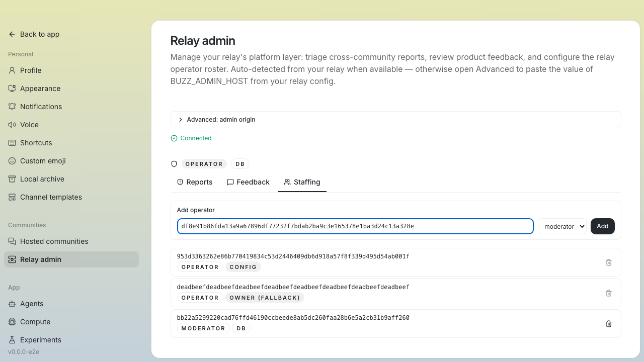The image size is (644, 362).
Task: Click version label v0.0.0-e2e
Action: point(24,352)
